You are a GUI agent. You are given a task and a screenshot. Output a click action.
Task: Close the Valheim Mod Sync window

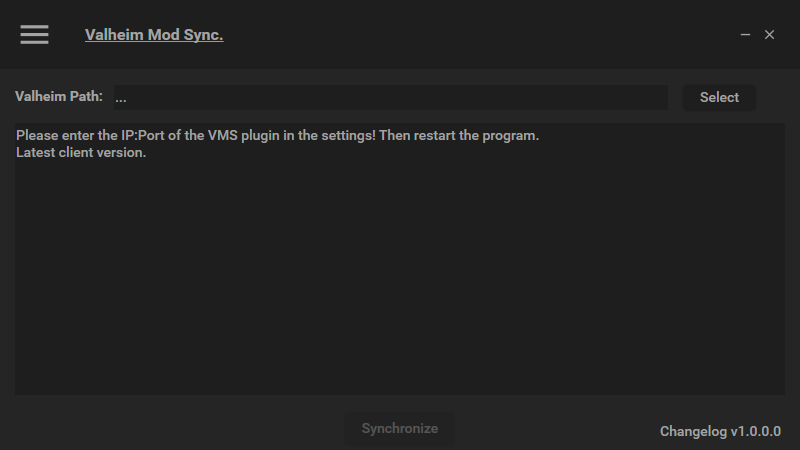[769, 34]
